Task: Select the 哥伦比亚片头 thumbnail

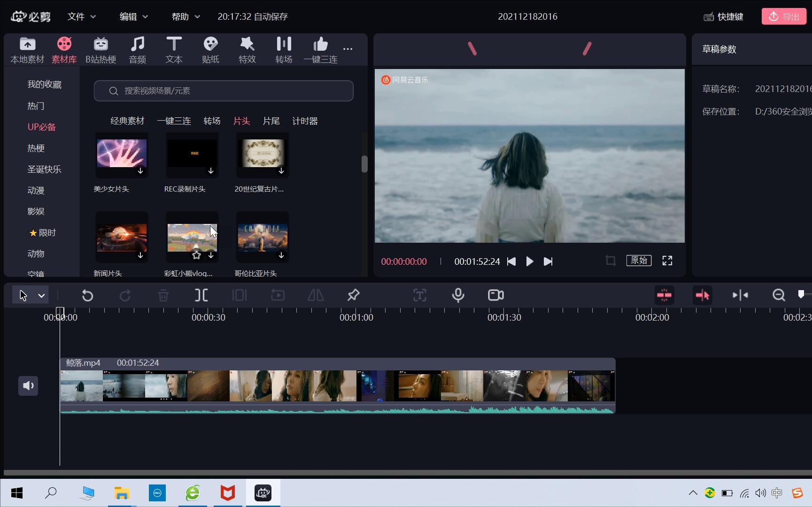Action: (263, 238)
